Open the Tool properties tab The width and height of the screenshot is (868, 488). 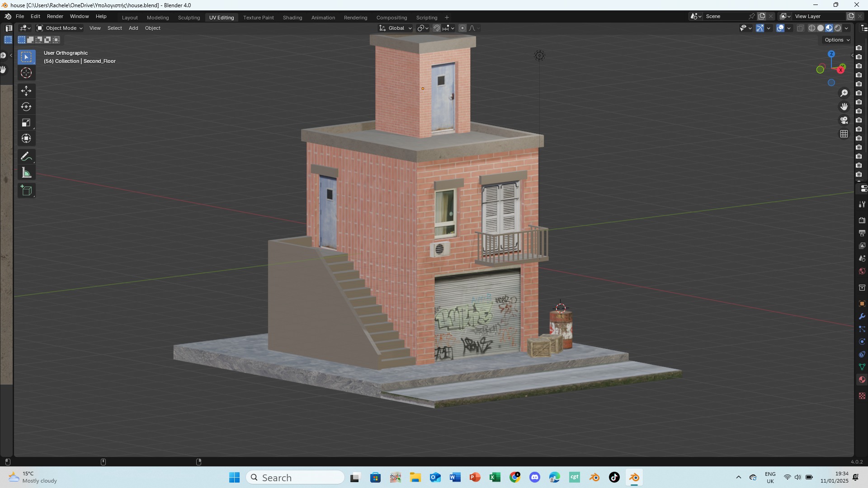[862, 204]
